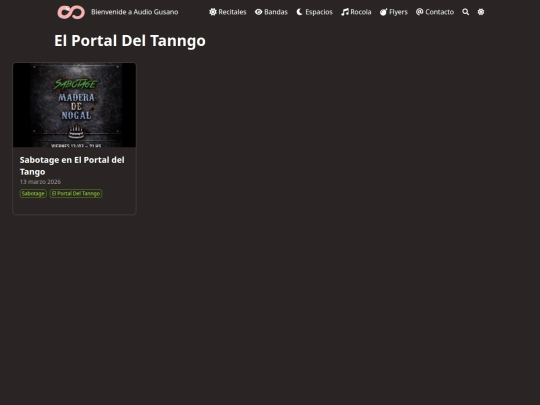Select the Sabotage tag
540x405 pixels.
(x=33, y=194)
